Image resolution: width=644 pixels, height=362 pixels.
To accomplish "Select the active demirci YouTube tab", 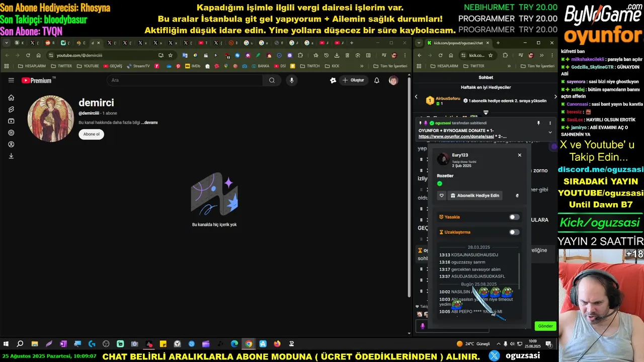I will (x=95, y=43).
